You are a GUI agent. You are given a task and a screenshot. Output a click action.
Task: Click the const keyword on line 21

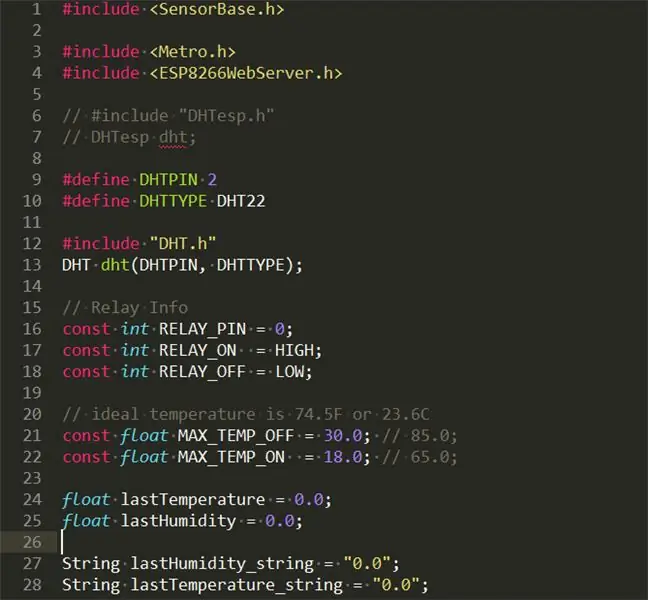[x=86, y=436]
